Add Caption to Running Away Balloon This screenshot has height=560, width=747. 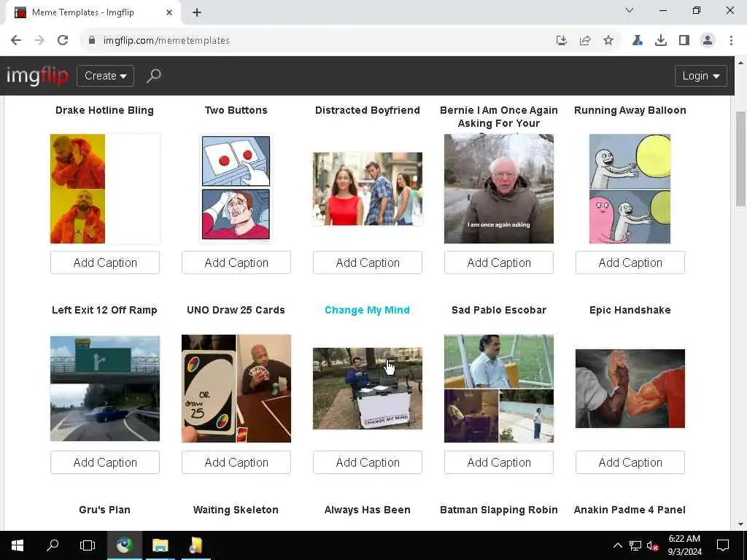630,262
